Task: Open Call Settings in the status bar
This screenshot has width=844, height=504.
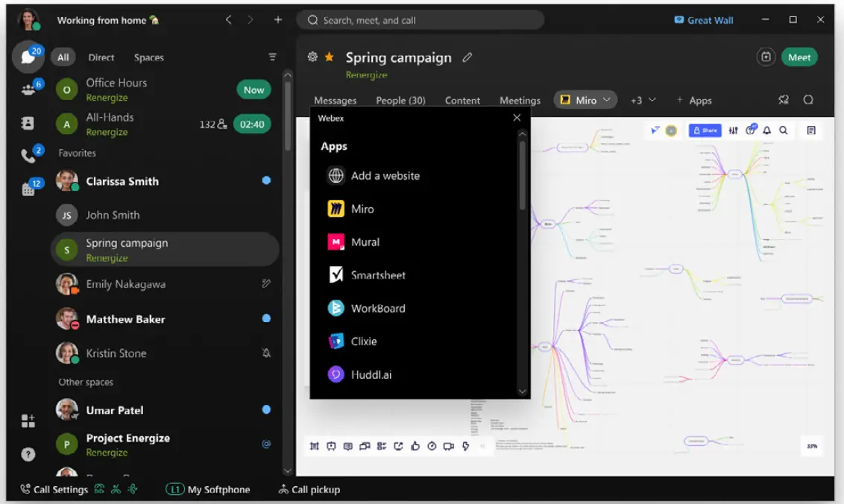Action: click(54, 489)
